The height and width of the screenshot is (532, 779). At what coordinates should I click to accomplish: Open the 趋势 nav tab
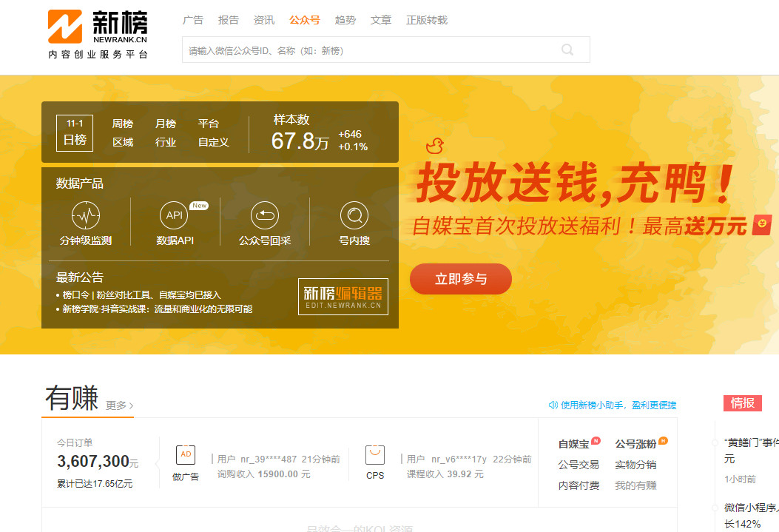tap(345, 20)
